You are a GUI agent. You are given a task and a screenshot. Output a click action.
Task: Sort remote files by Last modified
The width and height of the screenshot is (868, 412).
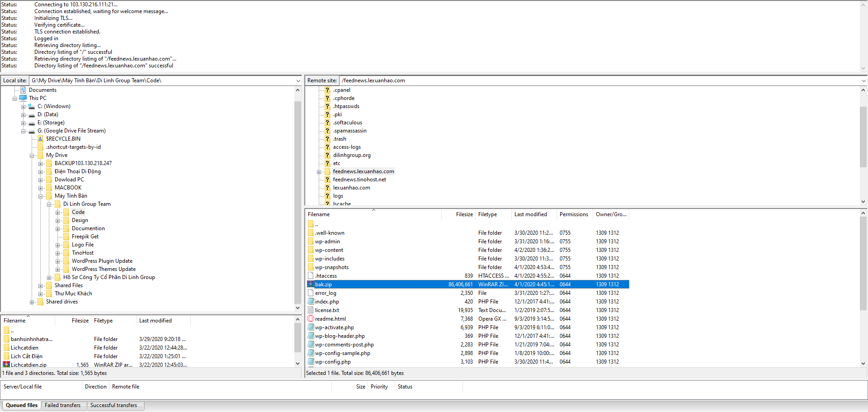530,214
